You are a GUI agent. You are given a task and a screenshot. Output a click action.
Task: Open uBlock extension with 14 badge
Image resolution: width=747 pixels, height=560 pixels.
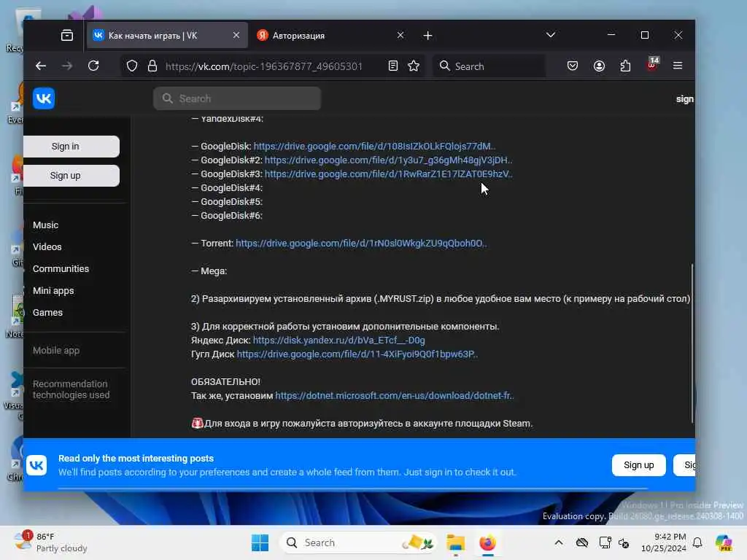pyautogui.click(x=652, y=64)
